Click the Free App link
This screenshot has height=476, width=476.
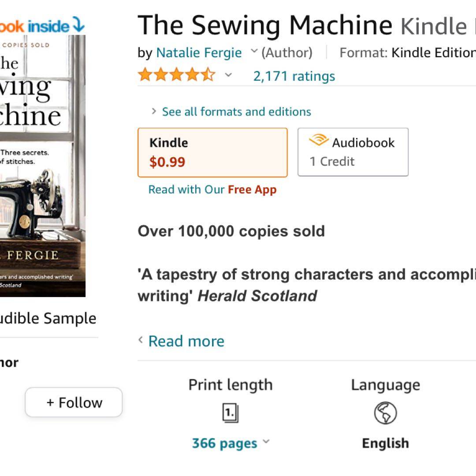click(252, 190)
